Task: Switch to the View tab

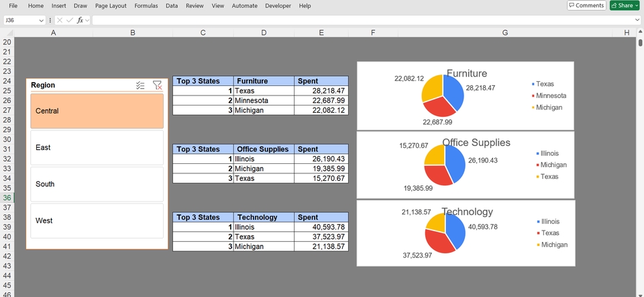Action: [217, 6]
